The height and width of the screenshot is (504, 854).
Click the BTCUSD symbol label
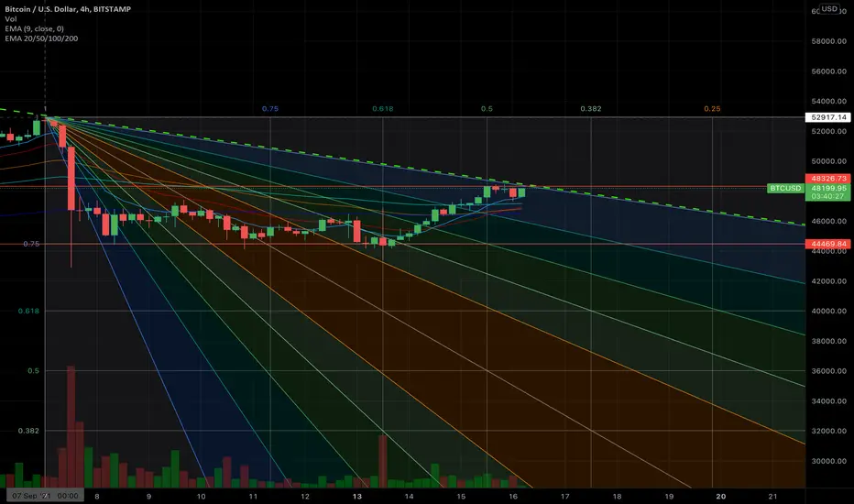click(785, 188)
